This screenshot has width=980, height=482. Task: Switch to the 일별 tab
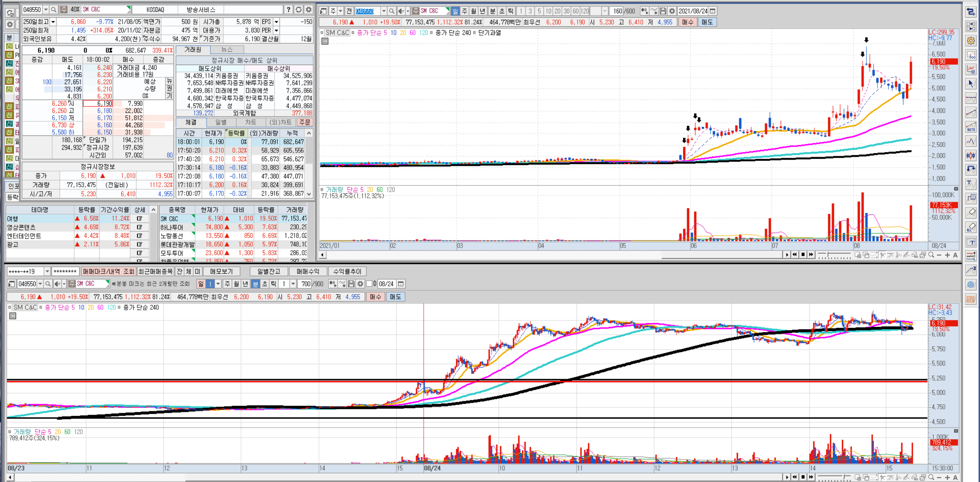point(221,122)
